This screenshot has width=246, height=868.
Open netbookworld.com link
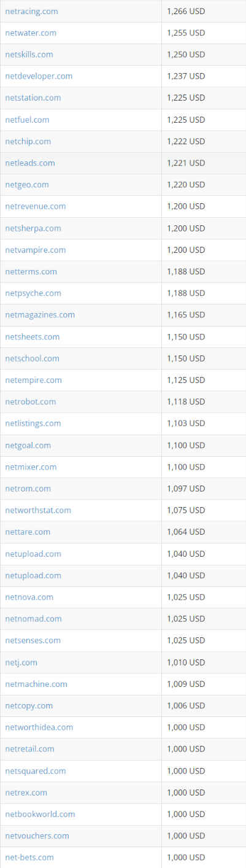(x=40, y=814)
